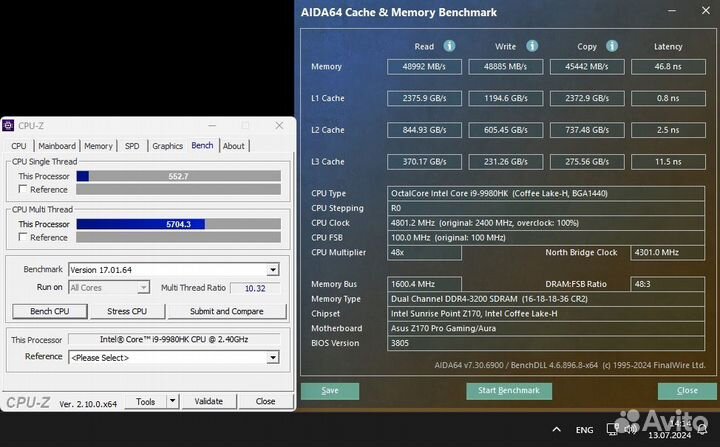Click the Write info icon in AIDA64

pyautogui.click(x=532, y=46)
